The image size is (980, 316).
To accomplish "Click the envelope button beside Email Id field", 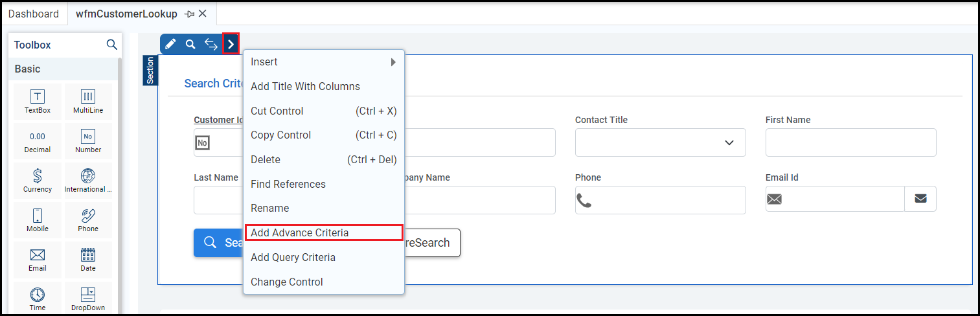I will [920, 199].
